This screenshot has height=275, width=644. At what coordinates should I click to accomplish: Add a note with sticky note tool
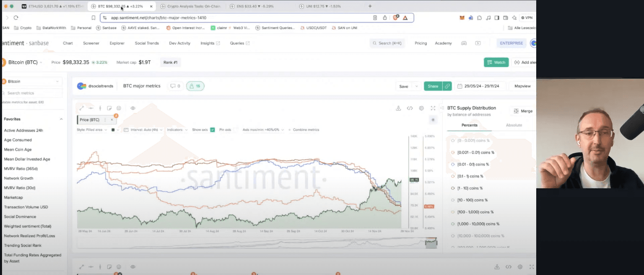point(109,108)
